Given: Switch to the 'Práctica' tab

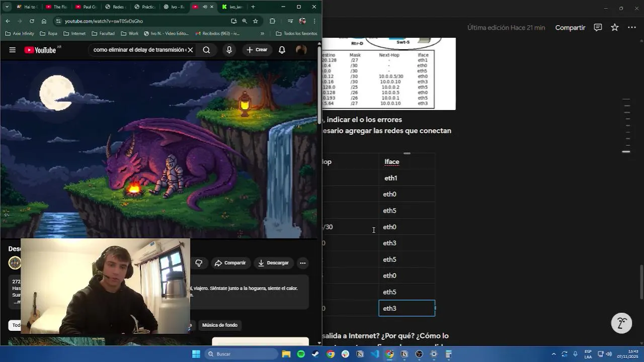Looking at the screenshot, I should pyautogui.click(x=144, y=7).
